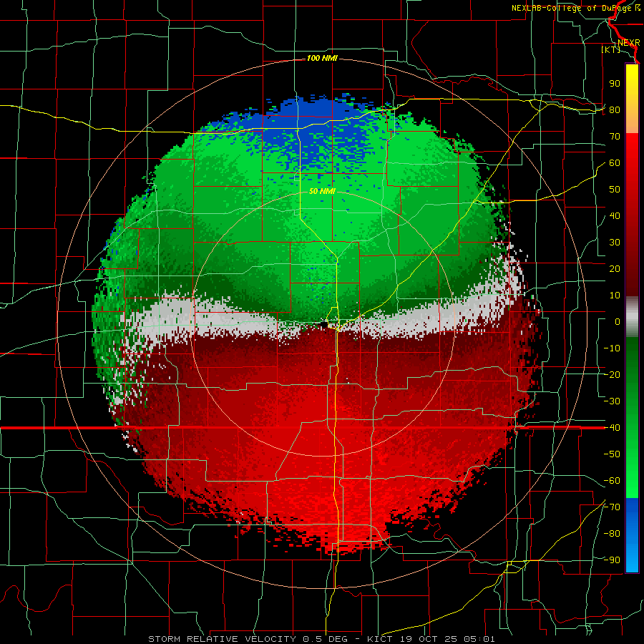The width and height of the screenshot is (644, 644).
Task: Click the 0 scale label
Action: [618, 322]
